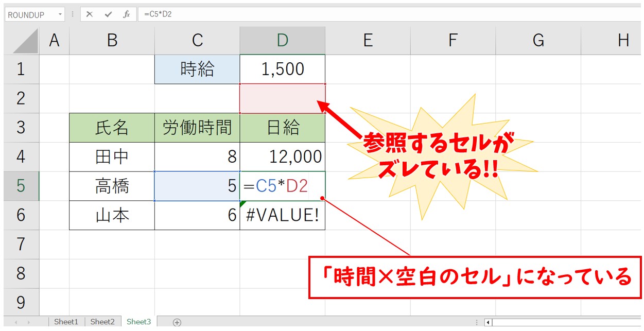
Task: Click horizontal scrollbar left arrow
Action: pos(489,323)
